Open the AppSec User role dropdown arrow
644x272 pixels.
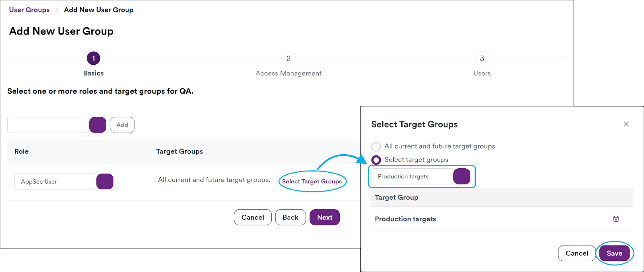click(105, 182)
